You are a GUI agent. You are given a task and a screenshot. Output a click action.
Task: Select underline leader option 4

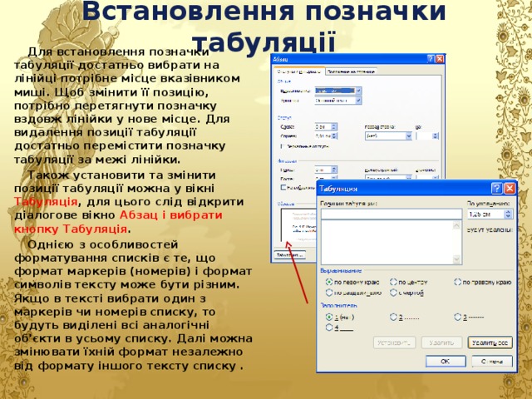pyautogui.click(x=328, y=328)
